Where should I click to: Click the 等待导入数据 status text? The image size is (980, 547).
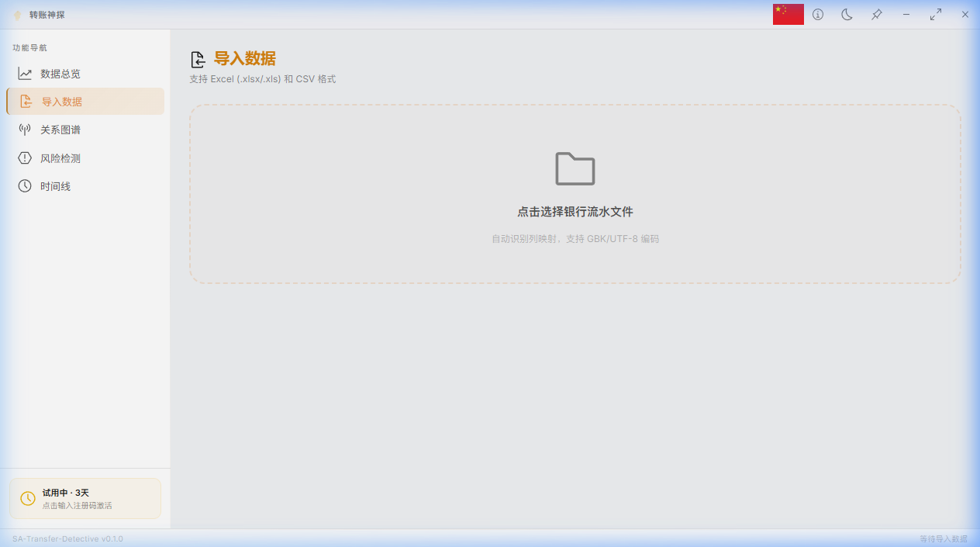coord(944,538)
